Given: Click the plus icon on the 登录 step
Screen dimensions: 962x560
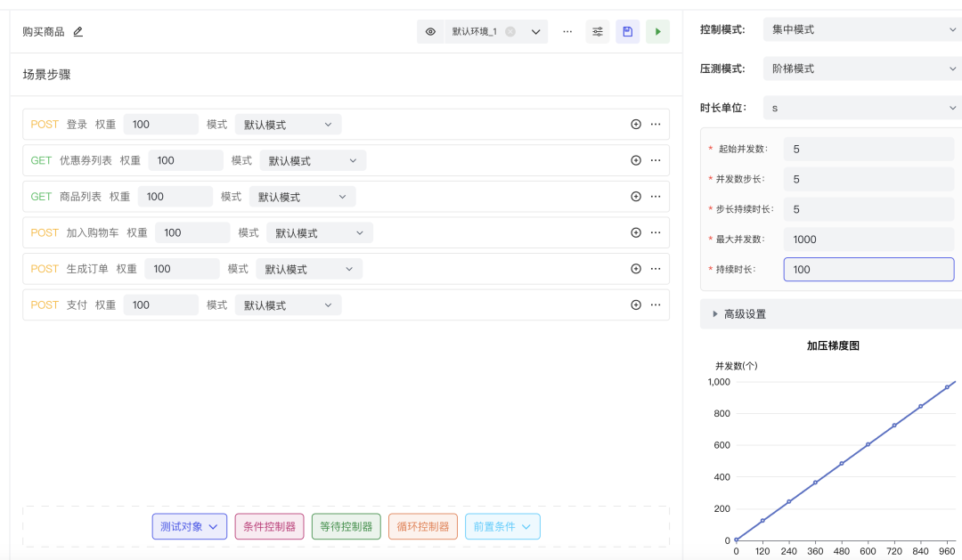Looking at the screenshot, I should (635, 124).
